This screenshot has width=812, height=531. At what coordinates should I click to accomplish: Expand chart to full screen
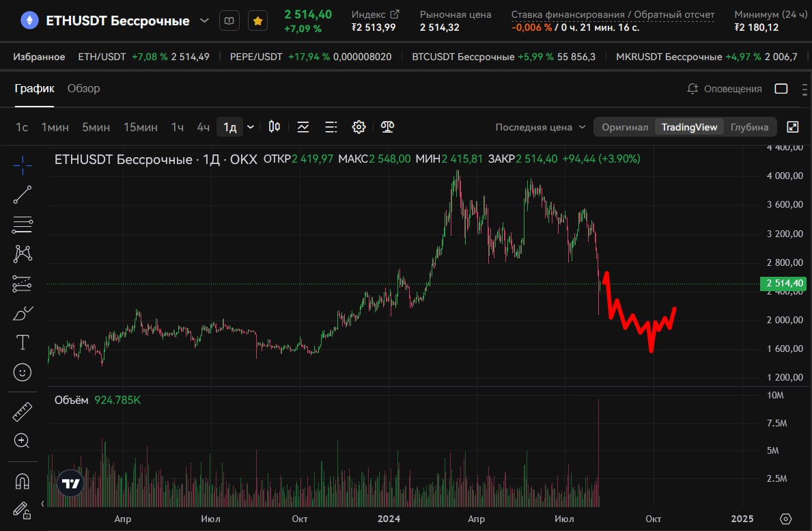[793, 127]
